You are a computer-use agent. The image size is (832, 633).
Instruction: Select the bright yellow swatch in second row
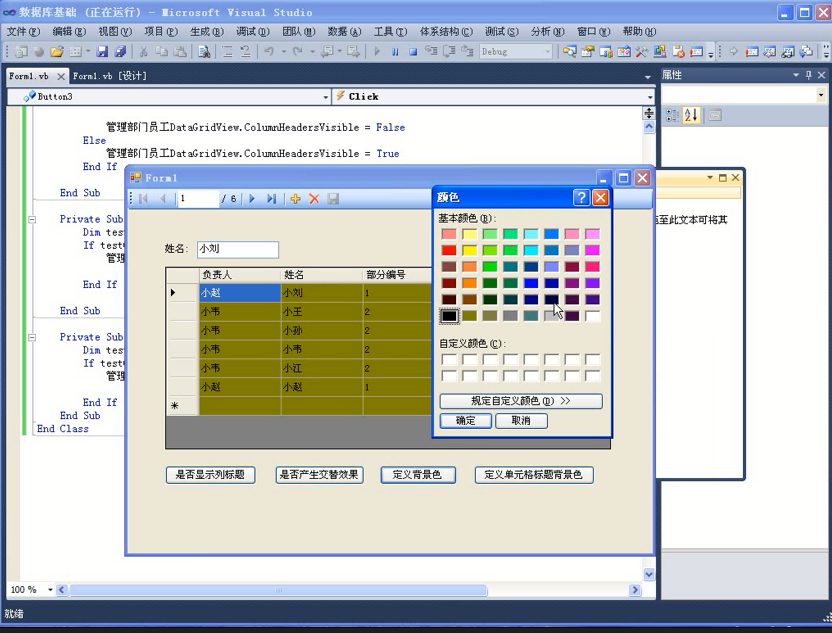click(x=470, y=250)
